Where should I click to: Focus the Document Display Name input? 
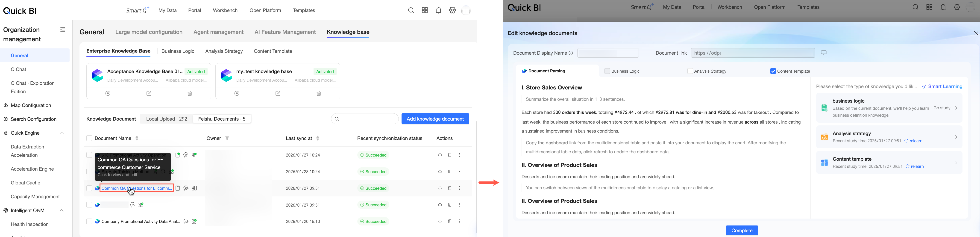point(608,53)
